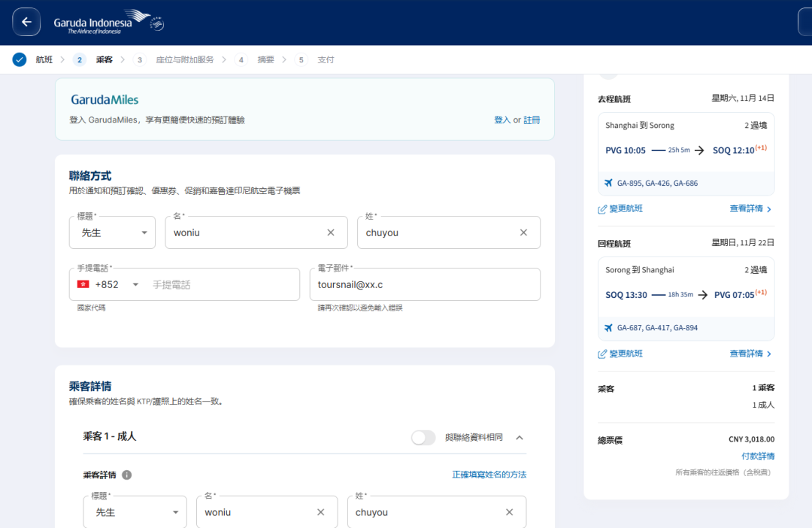This screenshot has width=812, height=528.
Task: Collapse the 乘客 1 - 成人 section
Action: click(520, 438)
